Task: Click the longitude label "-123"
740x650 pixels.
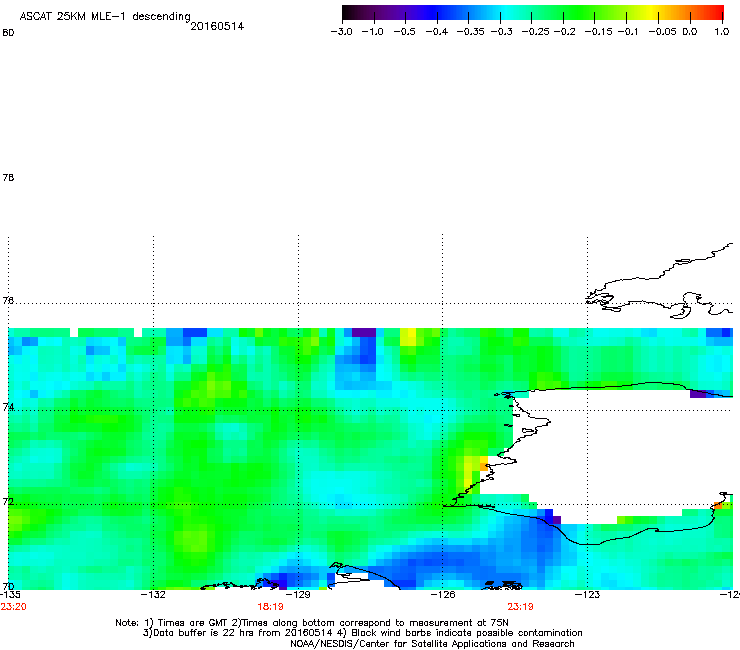Action: click(588, 594)
